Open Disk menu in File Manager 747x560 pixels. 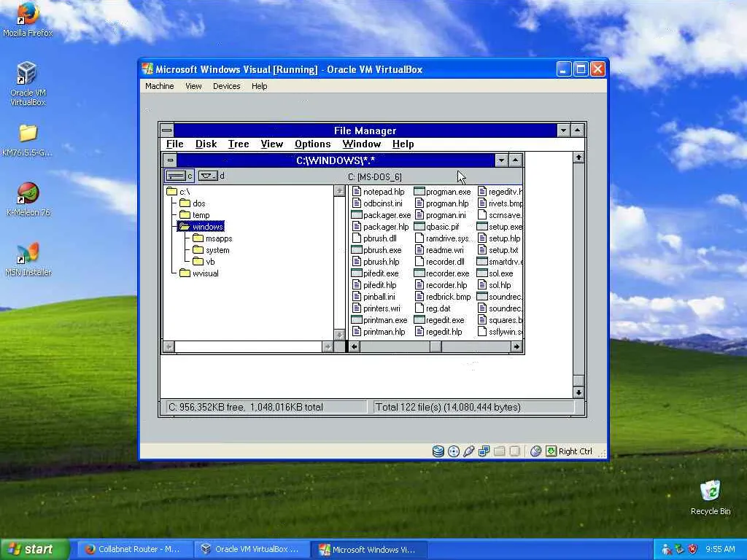click(x=206, y=144)
